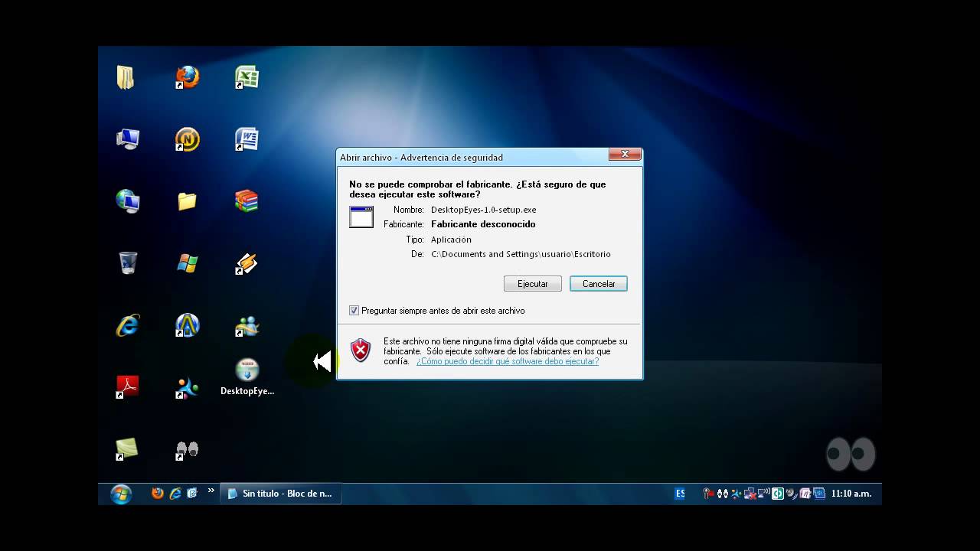980x551 pixels.
Task: Click the third Quick Launch icon
Action: click(192, 494)
